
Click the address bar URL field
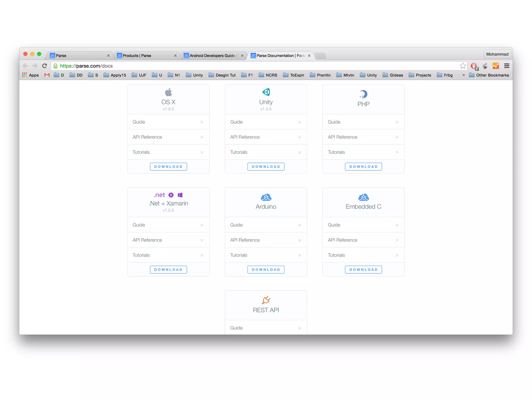click(x=258, y=66)
